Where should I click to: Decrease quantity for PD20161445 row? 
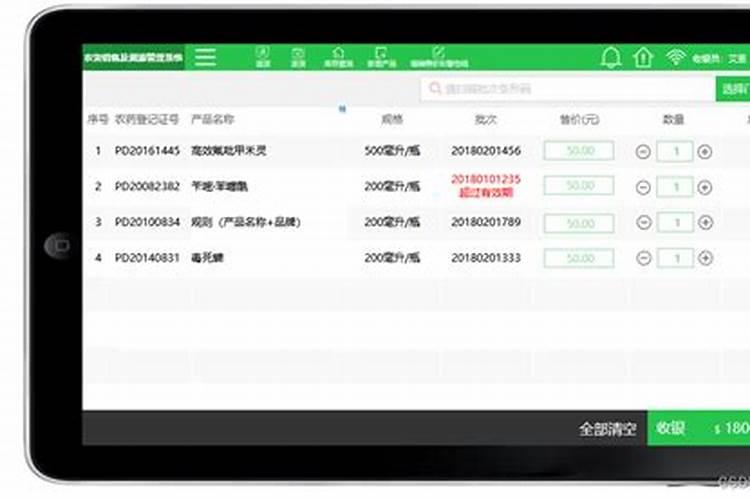click(x=643, y=152)
